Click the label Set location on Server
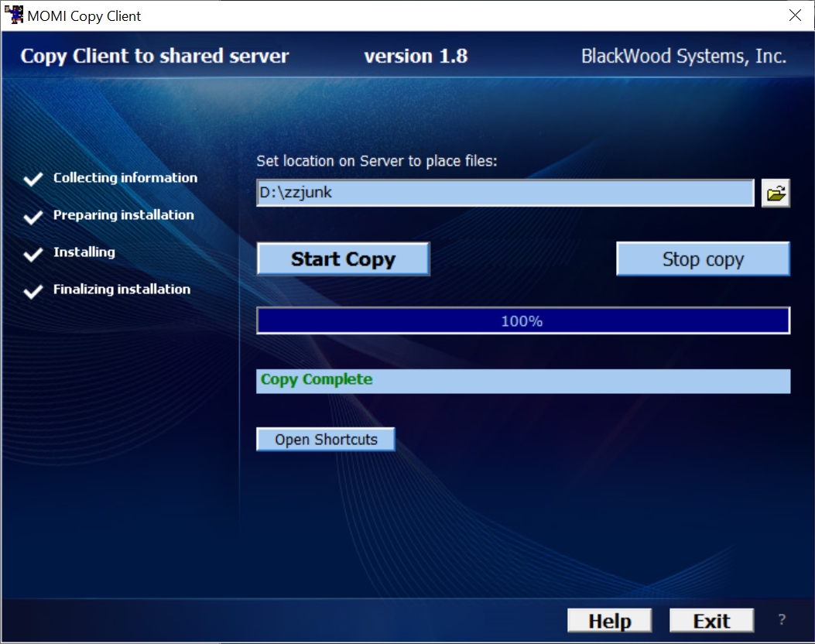815x644 pixels. point(377,161)
